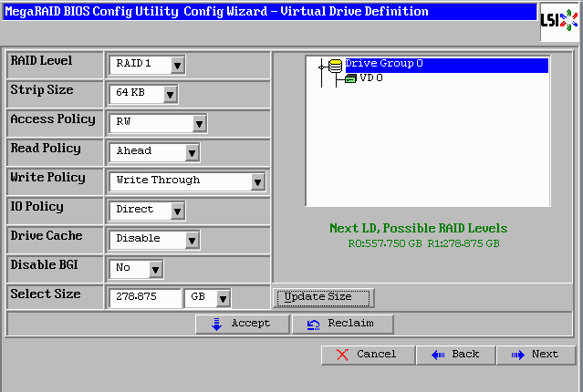Click the VD 0 virtual drive icon
583x392 pixels.
point(351,78)
